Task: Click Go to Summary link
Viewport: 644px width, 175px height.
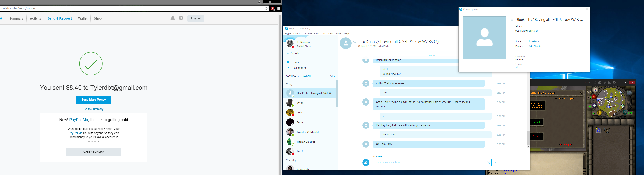Action: click(x=93, y=109)
